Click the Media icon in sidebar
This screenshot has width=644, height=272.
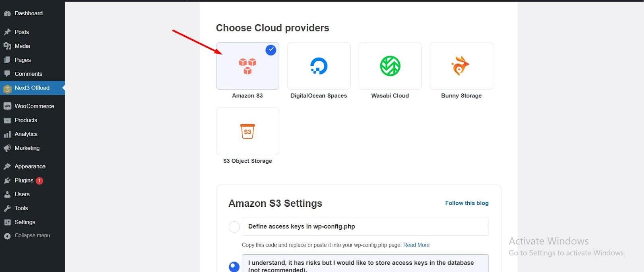pyautogui.click(x=7, y=46)
